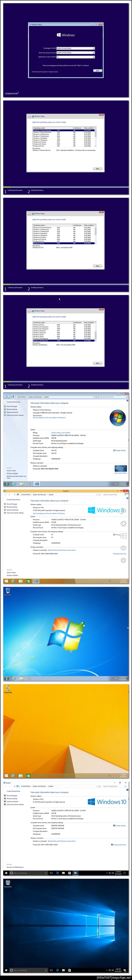
Task: Open Device Manager in Windows 7 System window
Action: tap(11, 406)
